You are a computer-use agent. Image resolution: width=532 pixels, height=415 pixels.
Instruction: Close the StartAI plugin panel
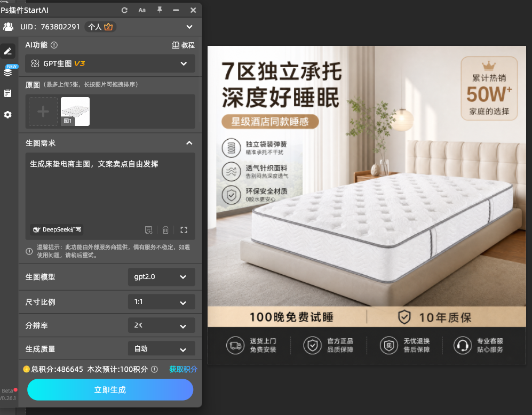(193, 10)
